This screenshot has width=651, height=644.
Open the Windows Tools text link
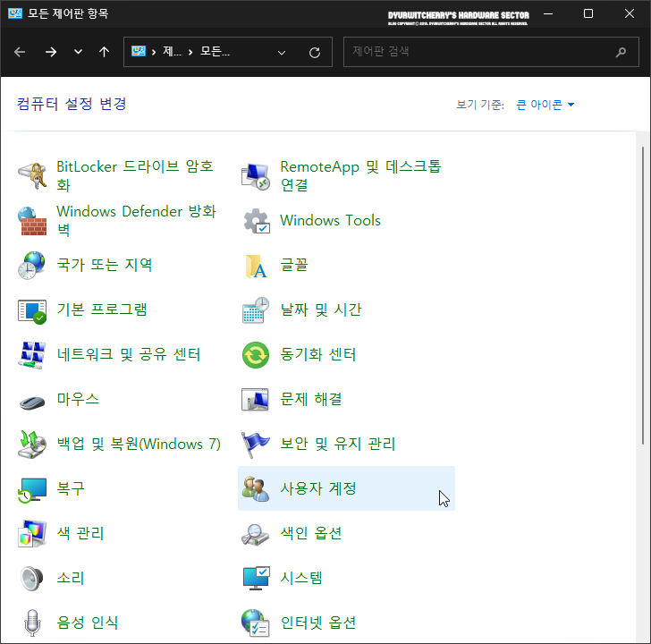tap(330, 220)
